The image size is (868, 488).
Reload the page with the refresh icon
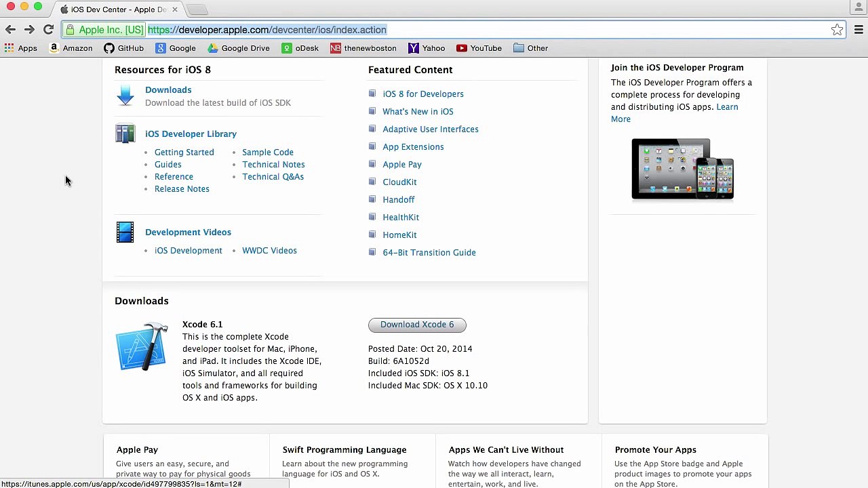pos(48,30)
